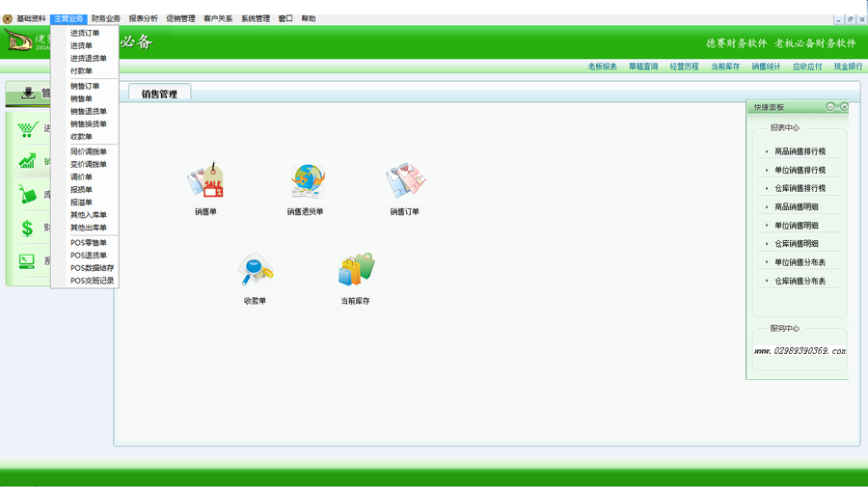The height and width of the screenshot is (487, 868).
Task: Choose 进货订单 from the dropdown menu
Action: [x=85, y=33]
